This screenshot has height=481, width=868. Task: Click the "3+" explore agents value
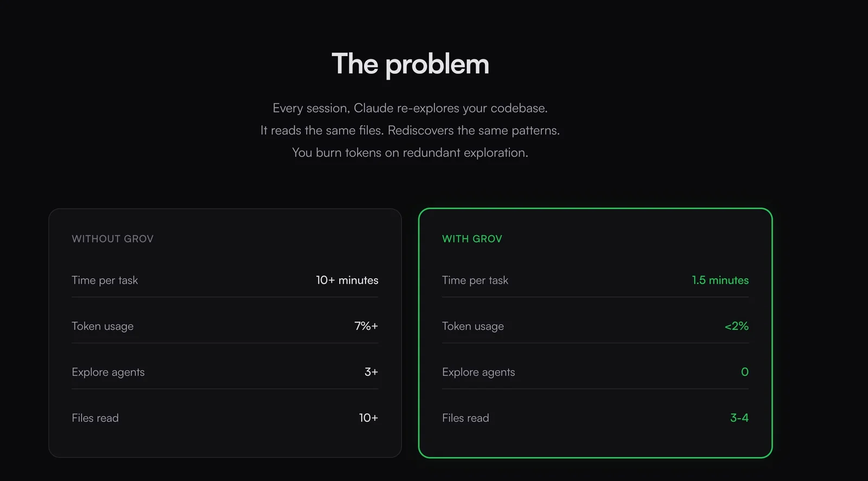click(371, 372)
